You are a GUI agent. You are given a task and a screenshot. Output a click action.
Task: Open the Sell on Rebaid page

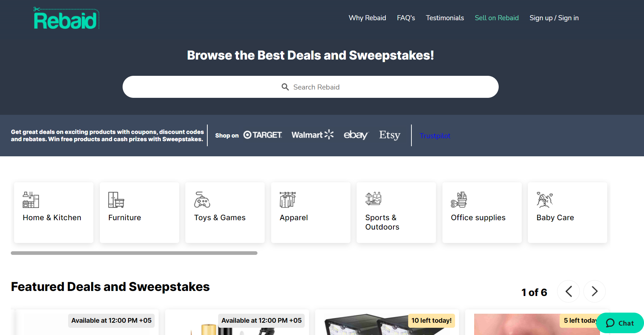497,18
